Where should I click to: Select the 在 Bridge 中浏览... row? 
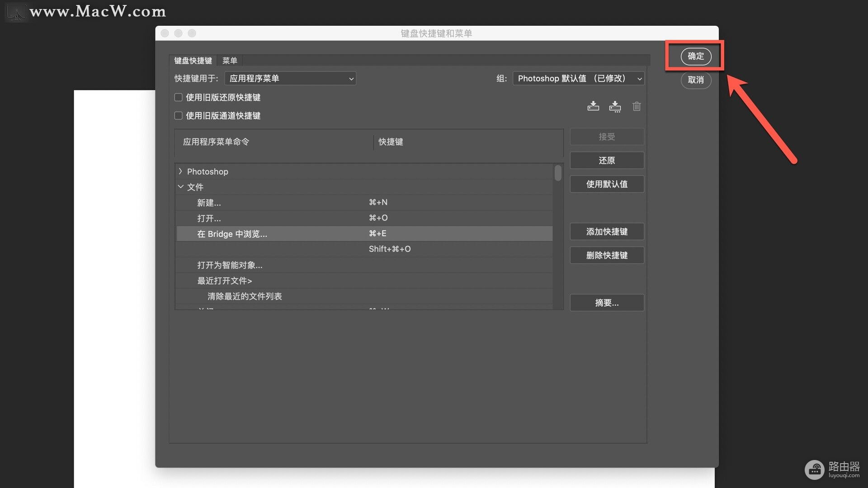pos(364,234)
